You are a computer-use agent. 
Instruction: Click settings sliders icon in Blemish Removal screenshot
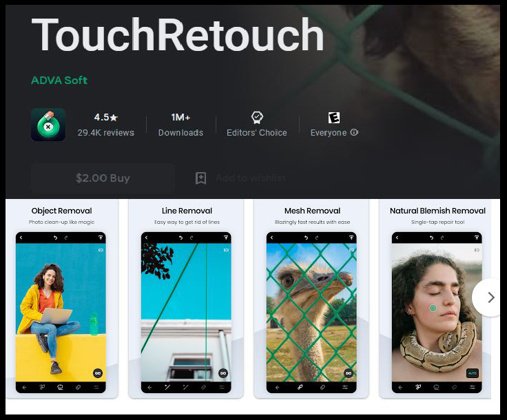(x=473, y=387)
